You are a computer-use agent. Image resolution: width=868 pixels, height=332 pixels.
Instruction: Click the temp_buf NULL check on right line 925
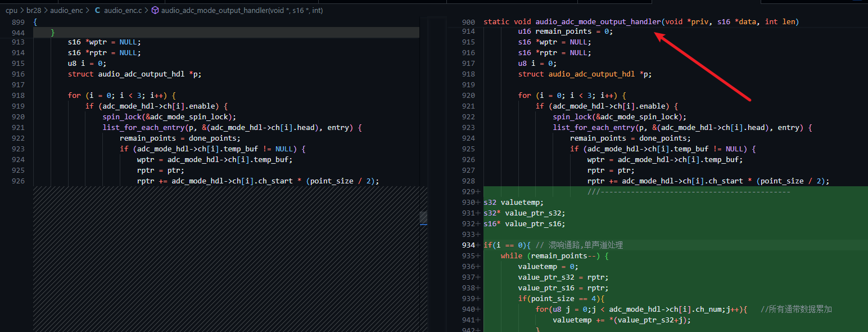click(663, 149)
